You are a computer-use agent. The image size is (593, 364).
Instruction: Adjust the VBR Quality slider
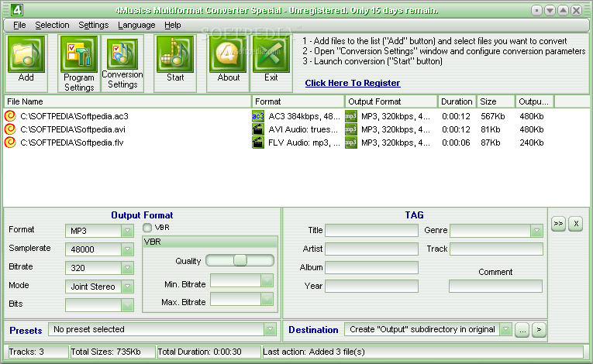tap(240, 260)
